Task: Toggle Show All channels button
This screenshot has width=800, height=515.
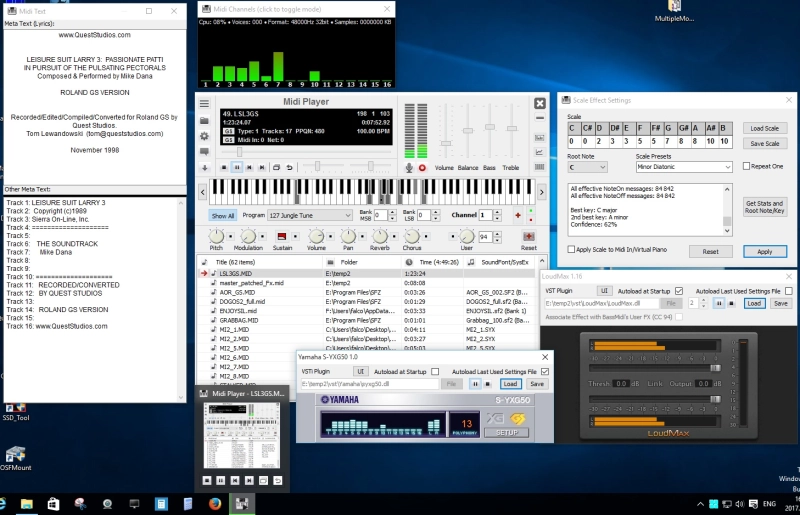Action: [223, 215]
